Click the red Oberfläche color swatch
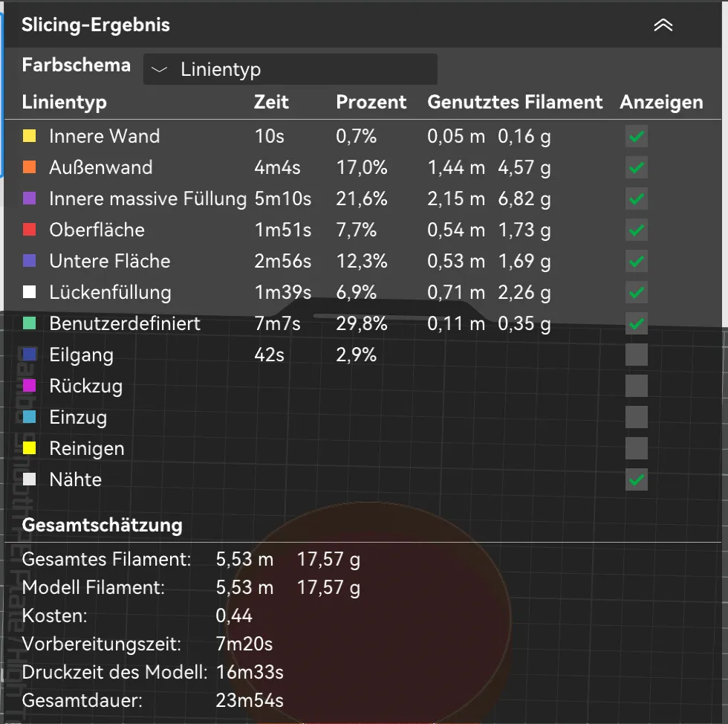The height and width of the screenshot is (724, 728). pyautogui.click(x=29, y=230)
